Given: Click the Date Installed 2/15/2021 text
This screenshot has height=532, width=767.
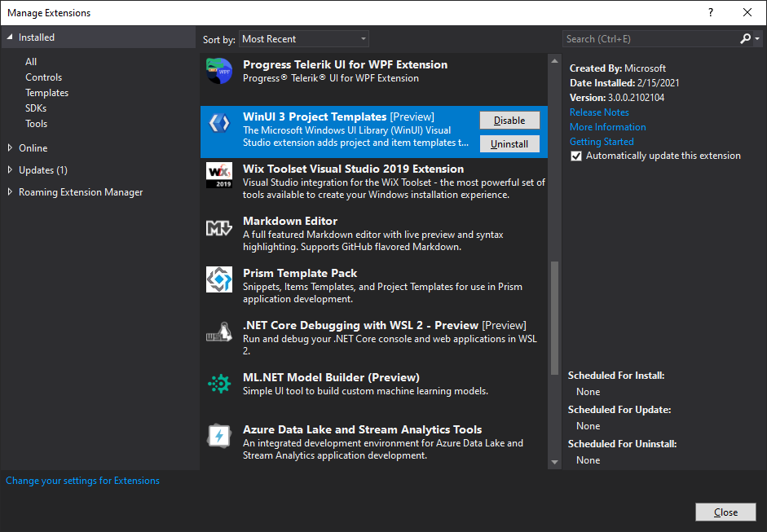Looking at the screenshot, I should click(x=624, y=82).
